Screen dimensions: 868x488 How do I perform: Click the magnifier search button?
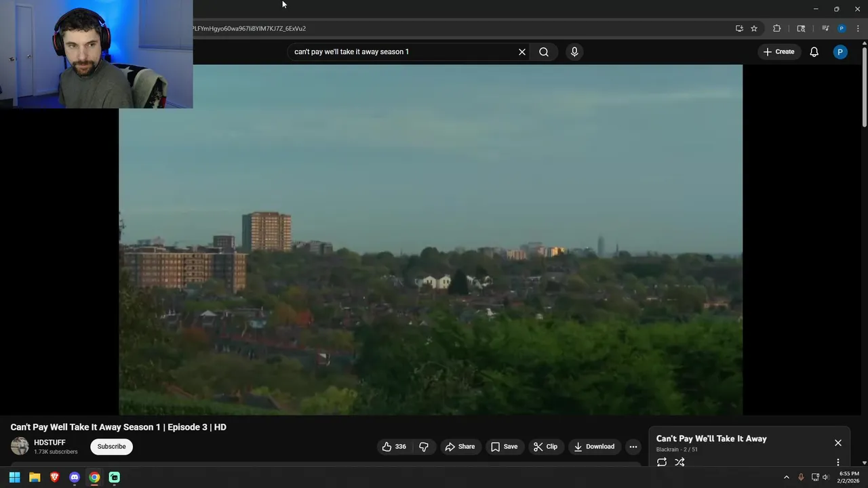click(544, 52)
